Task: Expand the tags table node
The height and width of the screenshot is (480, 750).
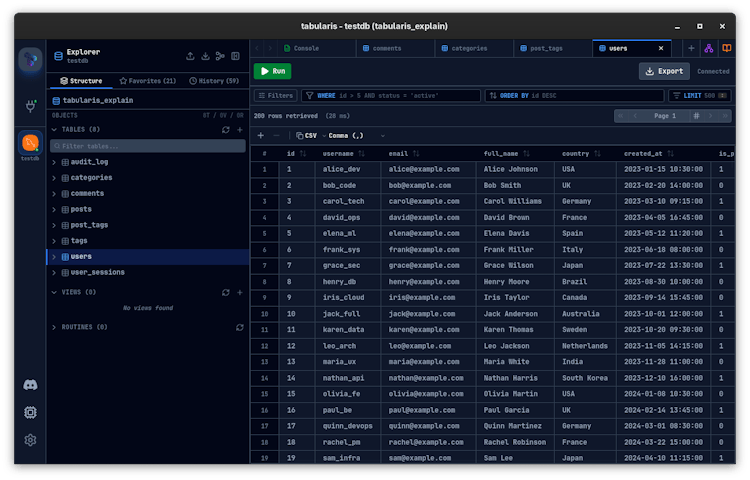Action: tap(54, 241)
